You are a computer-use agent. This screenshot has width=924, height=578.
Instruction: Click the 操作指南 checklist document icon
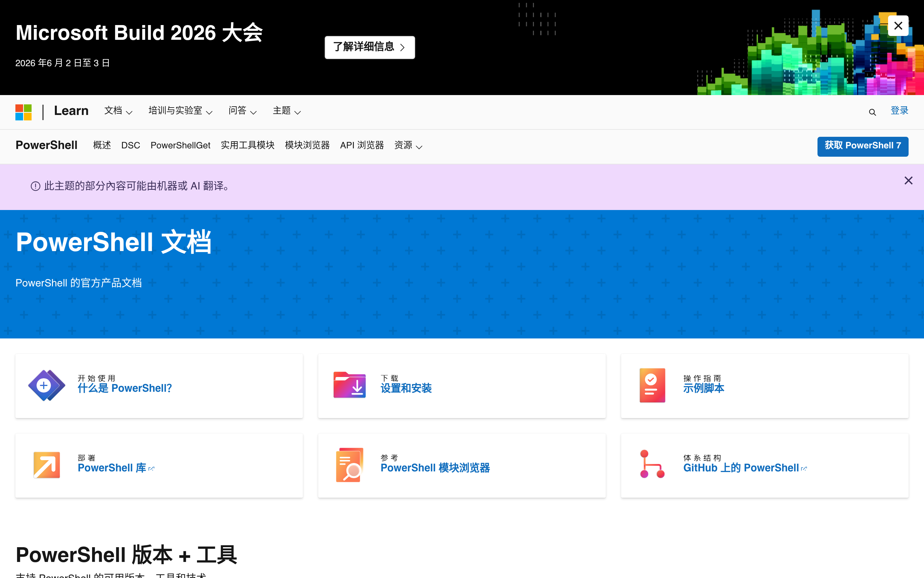pyautogui.click(x=652, y=385)
